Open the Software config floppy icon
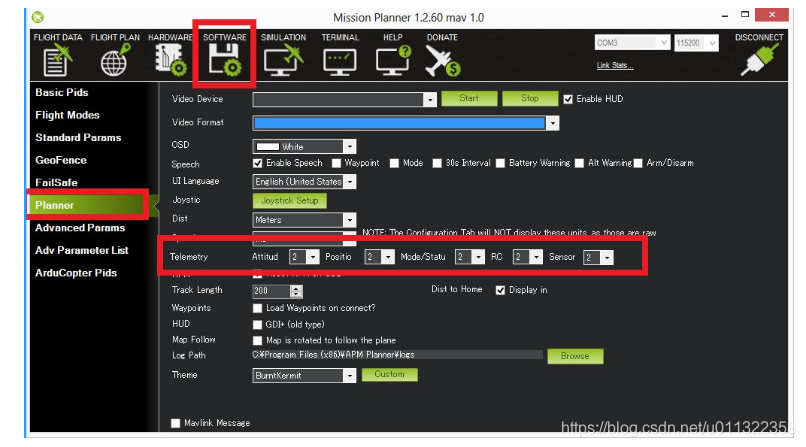 224,60
